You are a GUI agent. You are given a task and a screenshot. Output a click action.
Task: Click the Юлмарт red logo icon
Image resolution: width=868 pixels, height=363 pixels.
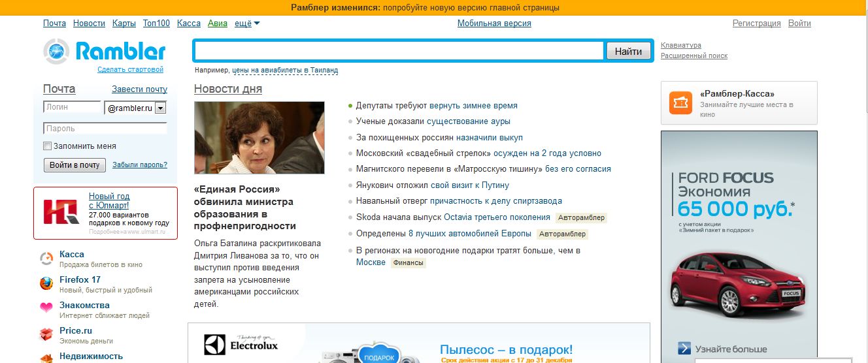point(61,212)
